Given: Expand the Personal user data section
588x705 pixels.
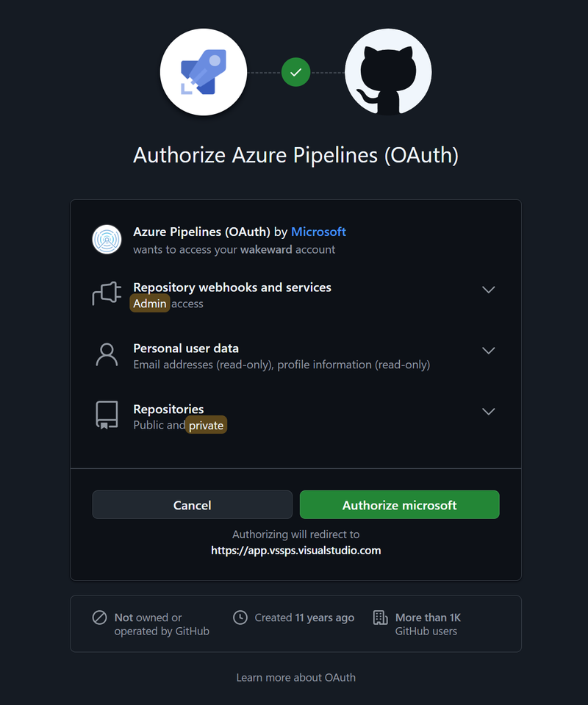Looking at the screenshot, I should pos(488,351).
